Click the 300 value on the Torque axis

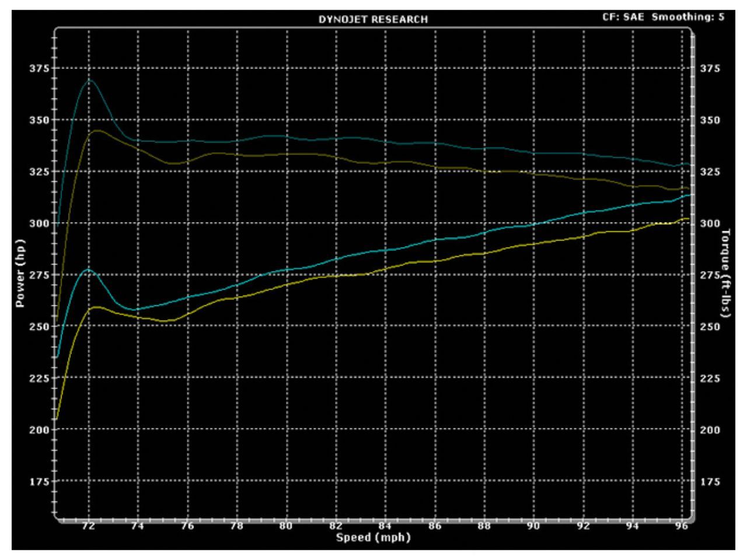pos(710,223)
